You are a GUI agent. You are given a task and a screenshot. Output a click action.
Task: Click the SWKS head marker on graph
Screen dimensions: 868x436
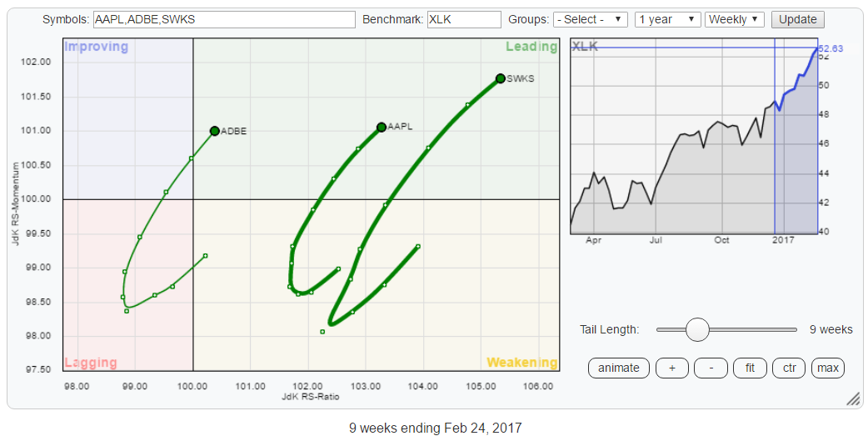pos(501,78)
